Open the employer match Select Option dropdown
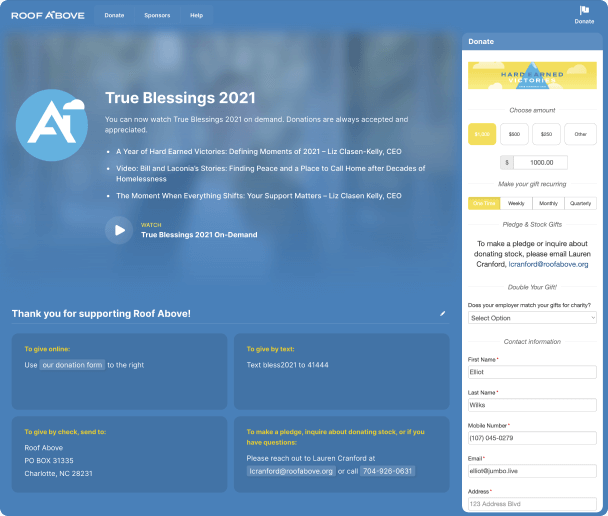The width and height of the screenshot is (608, 516). tap(532, 317)
